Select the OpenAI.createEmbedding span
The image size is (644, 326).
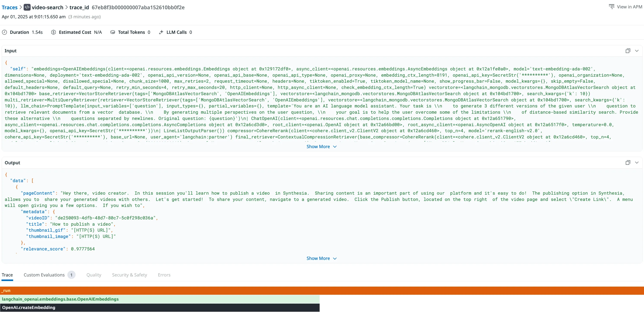pos(160,308)
